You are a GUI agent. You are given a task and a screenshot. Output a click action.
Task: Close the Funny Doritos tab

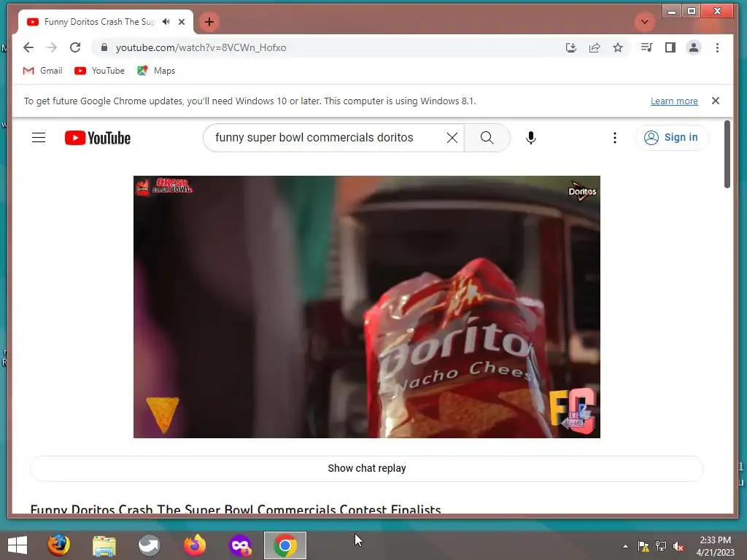pos(182,22)
